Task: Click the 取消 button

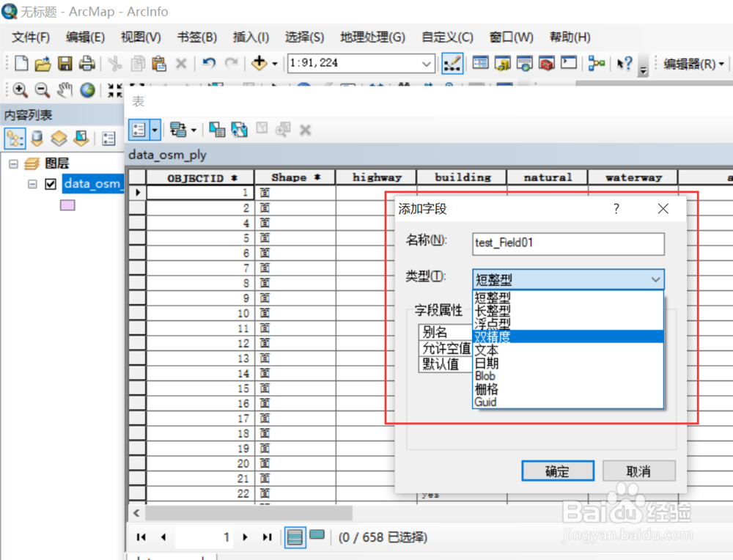Action: tap(638, 471)
